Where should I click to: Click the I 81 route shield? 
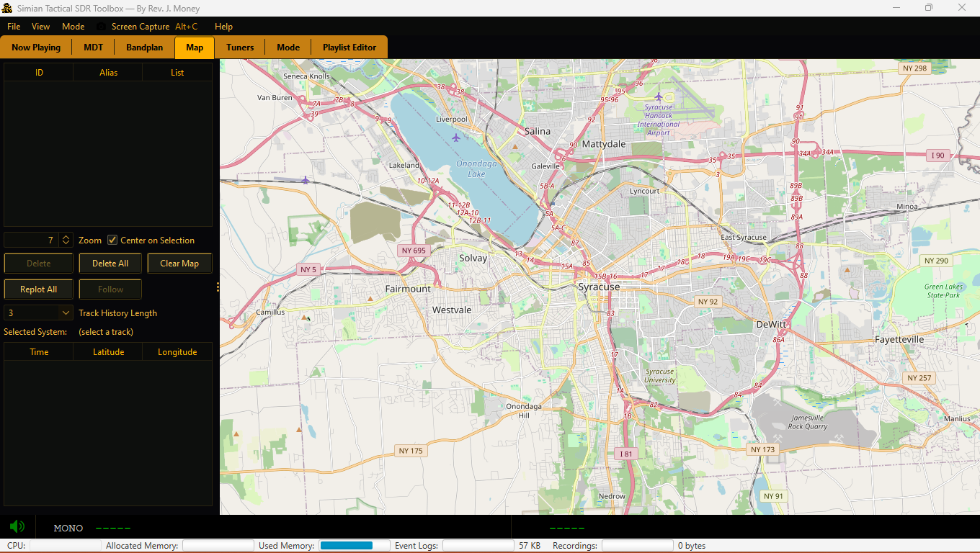[x=626, y=454]
